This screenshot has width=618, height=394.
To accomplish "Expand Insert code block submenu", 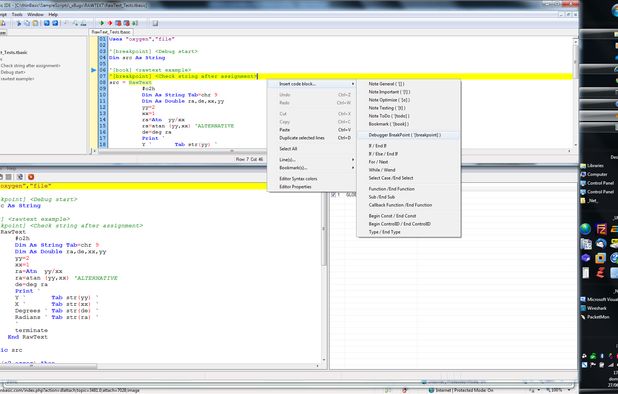I will [x=312, y=84].
